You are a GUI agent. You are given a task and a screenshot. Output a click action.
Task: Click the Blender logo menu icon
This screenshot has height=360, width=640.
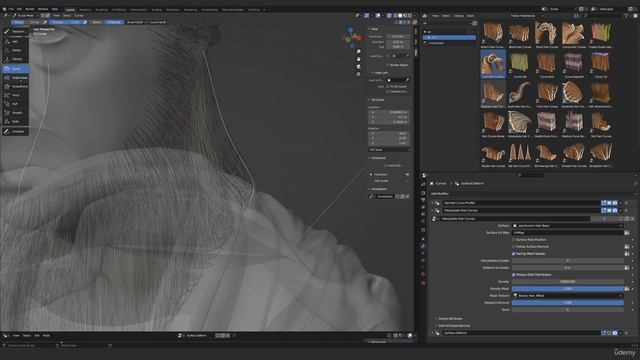4,9
